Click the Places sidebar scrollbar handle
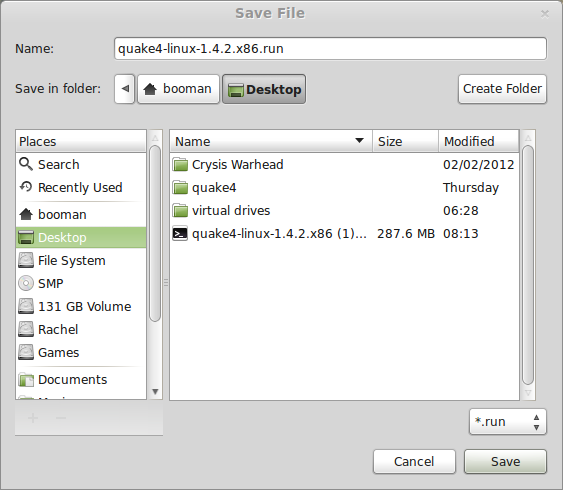 tap(155, 233)
